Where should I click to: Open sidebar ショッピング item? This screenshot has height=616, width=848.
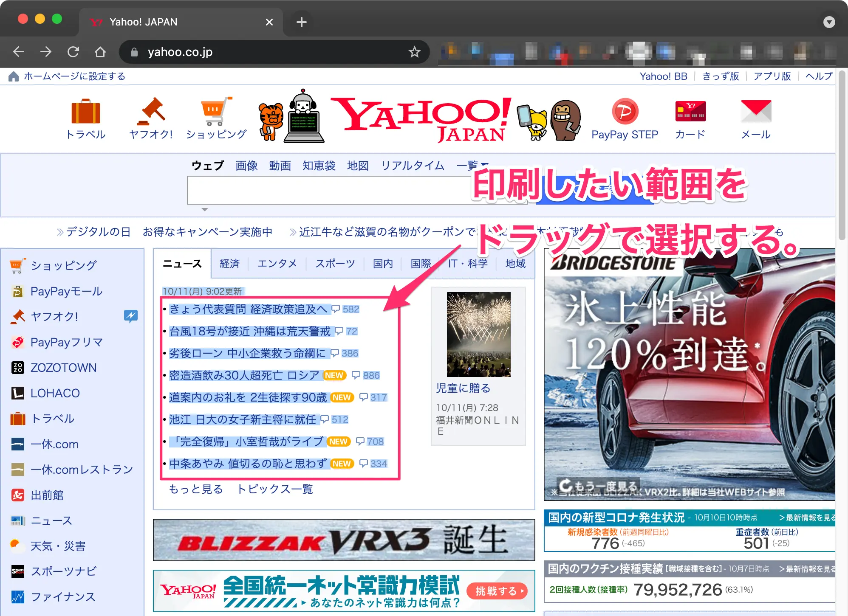click(64, 265)
